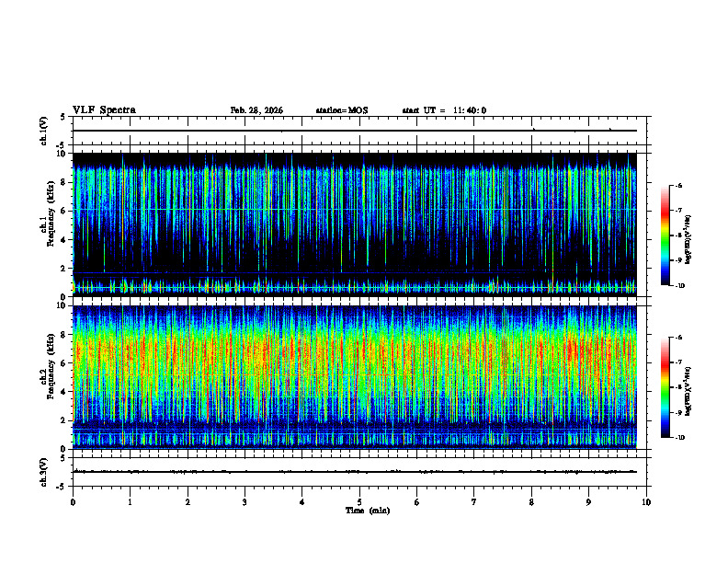The width and height of the screenshot is (728, 563).
Task: Click the time-axis tick label "6"
Action: click(416, 502)
